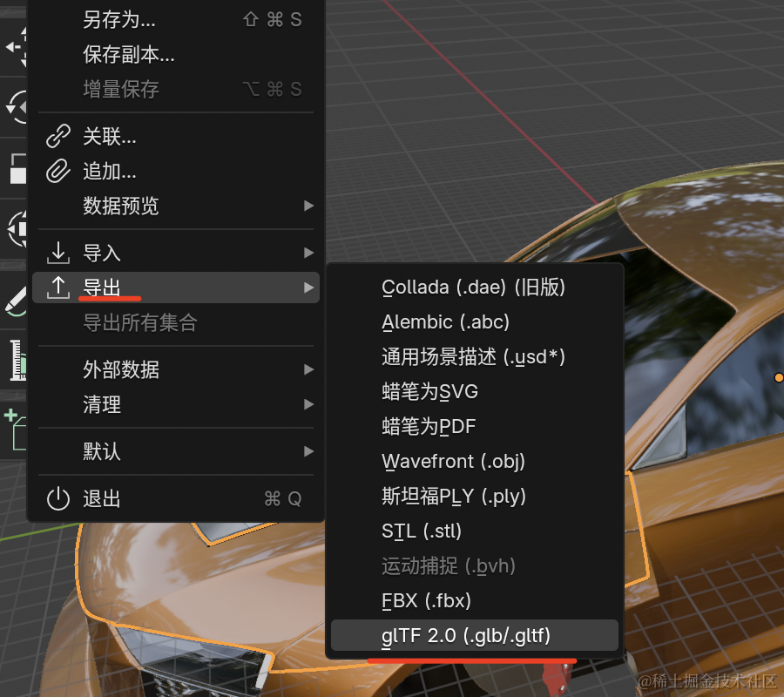Open the 导入 (Import) submenu

175,253
